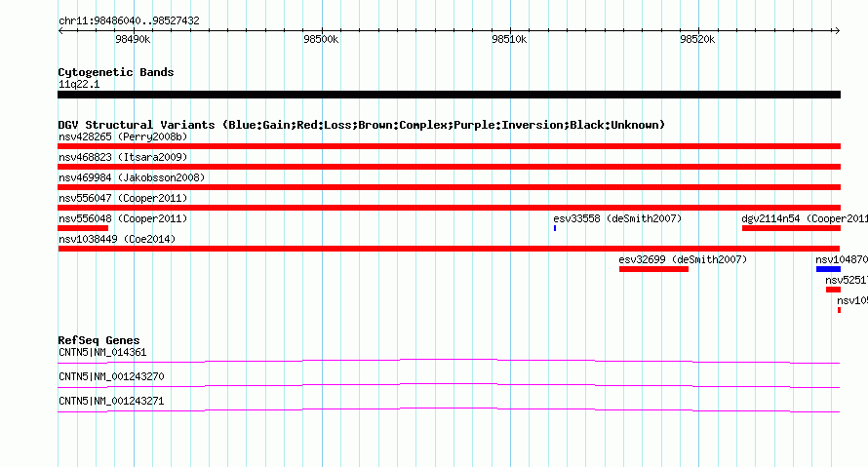Open variant nsv556048 (Cooper2011) label

[x=123, y=218]
